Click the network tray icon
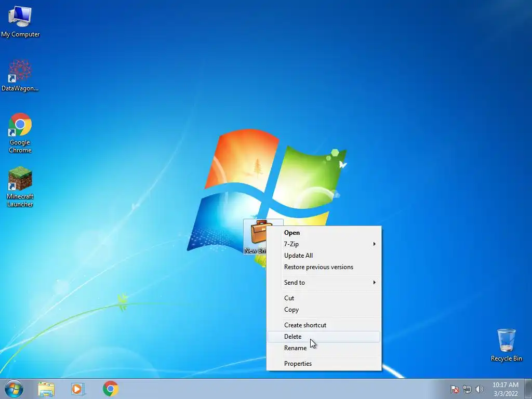Viewport: 532px width, 399px height. 467,389
